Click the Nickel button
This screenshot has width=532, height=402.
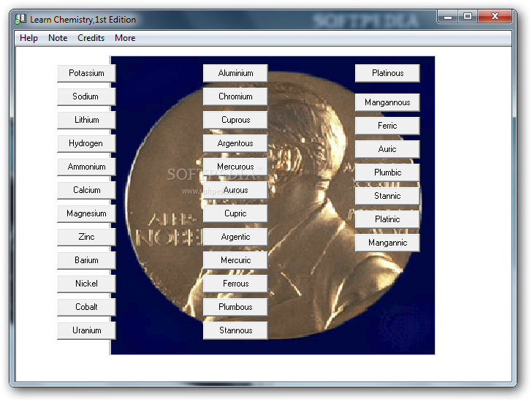click(x=86, y=284)
